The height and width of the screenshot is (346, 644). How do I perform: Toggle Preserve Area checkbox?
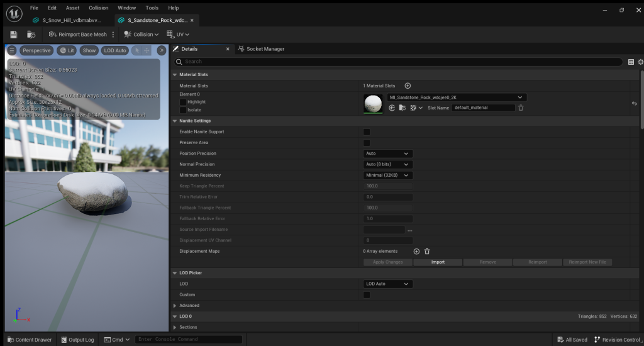(x=367, y=143)
